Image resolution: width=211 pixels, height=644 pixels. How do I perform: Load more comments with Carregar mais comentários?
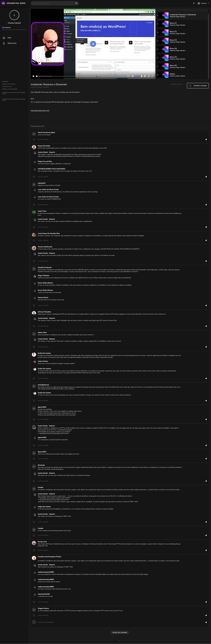pyautogui.click(x=120, y=633)
